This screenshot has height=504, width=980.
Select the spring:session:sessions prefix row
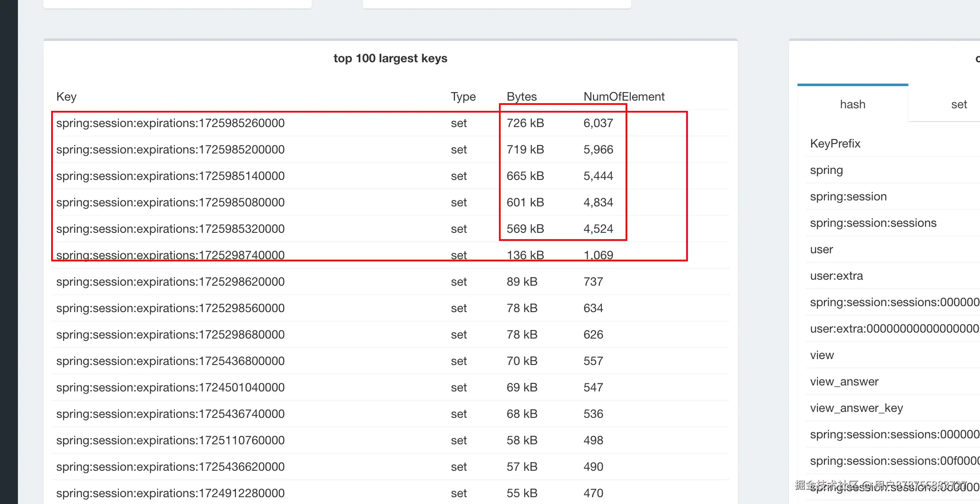[873, 223]
